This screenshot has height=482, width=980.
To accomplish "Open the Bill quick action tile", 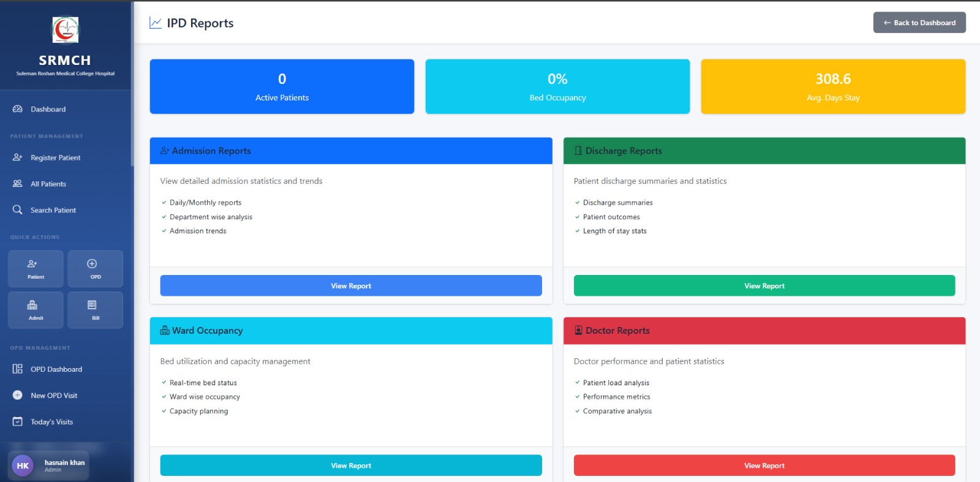I will (95, 310).
